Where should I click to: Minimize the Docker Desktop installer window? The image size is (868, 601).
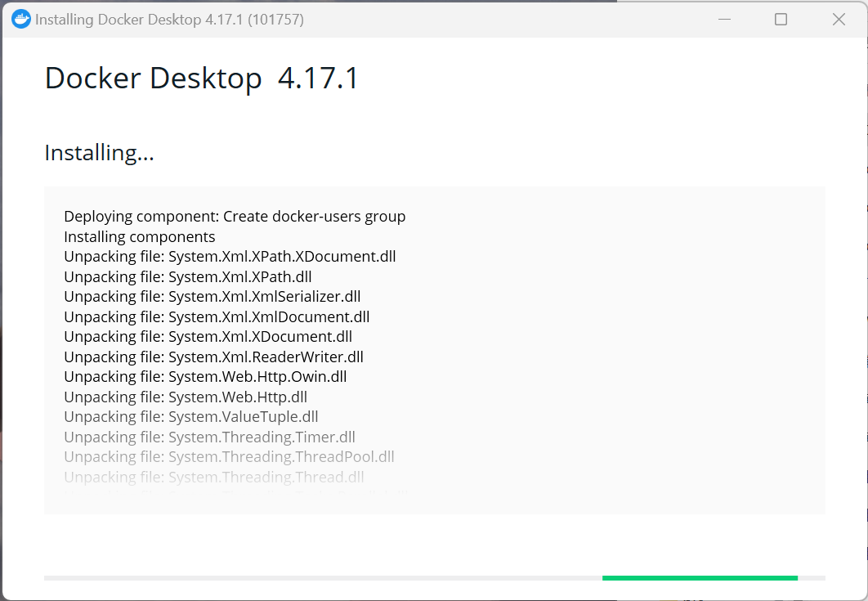click(725, 20)
